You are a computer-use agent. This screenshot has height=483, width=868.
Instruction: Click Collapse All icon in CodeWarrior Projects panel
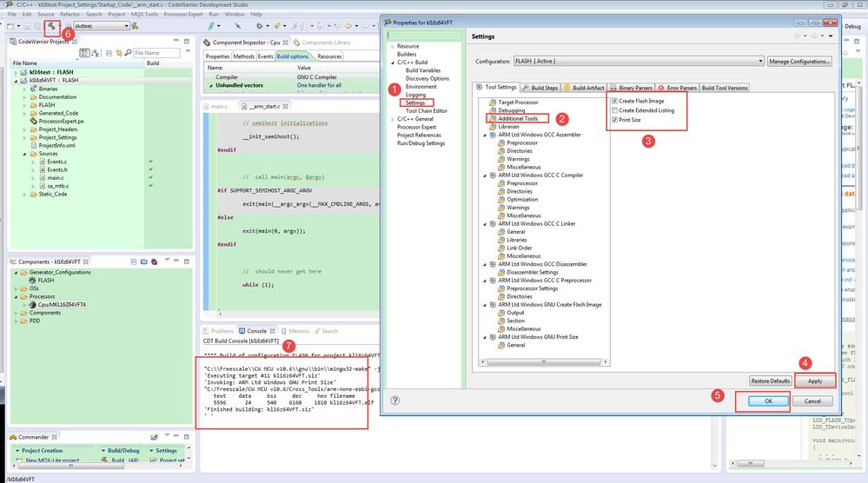[x=109, y=53]
